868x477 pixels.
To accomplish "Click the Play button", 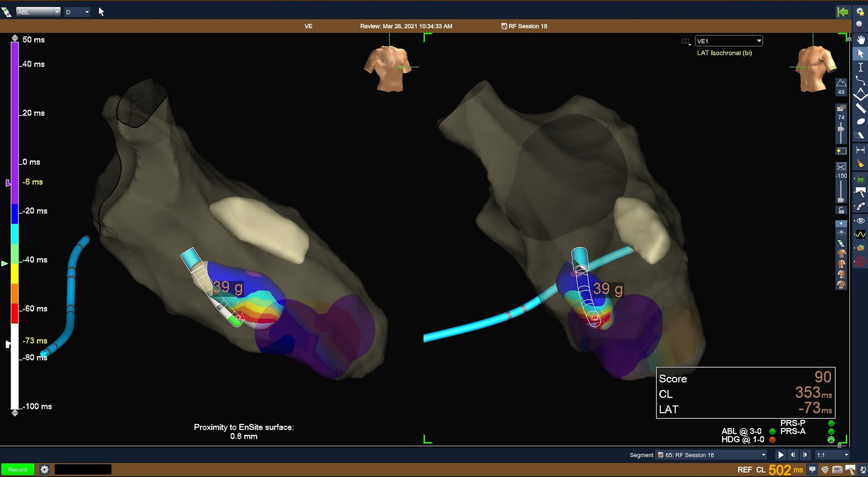I will click(781, 455).
